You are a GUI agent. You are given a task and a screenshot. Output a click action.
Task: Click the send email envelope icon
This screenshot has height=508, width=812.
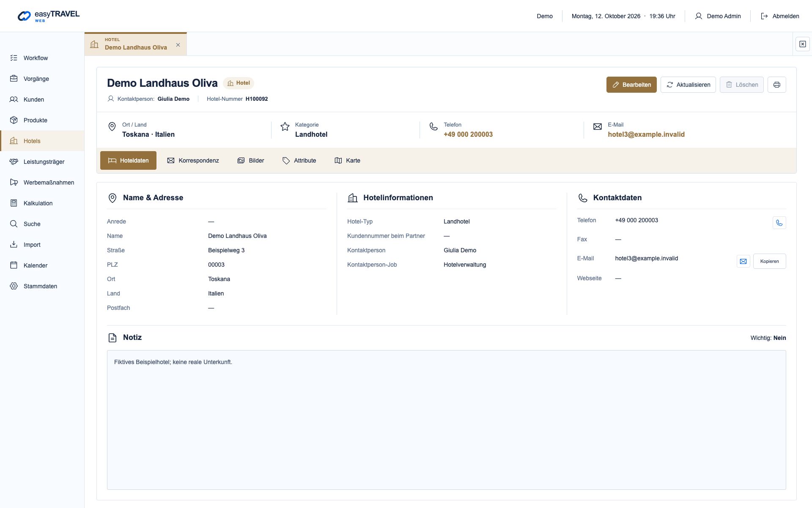pyautogui.click(x=743, y=261)
